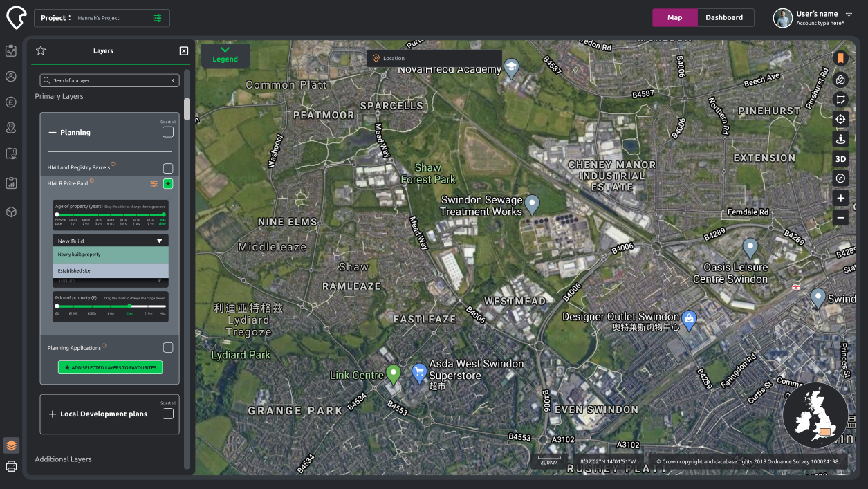Click the orange bookmark map icon
This screenshot has width=868, height=489.
click(x=840, y=59)
